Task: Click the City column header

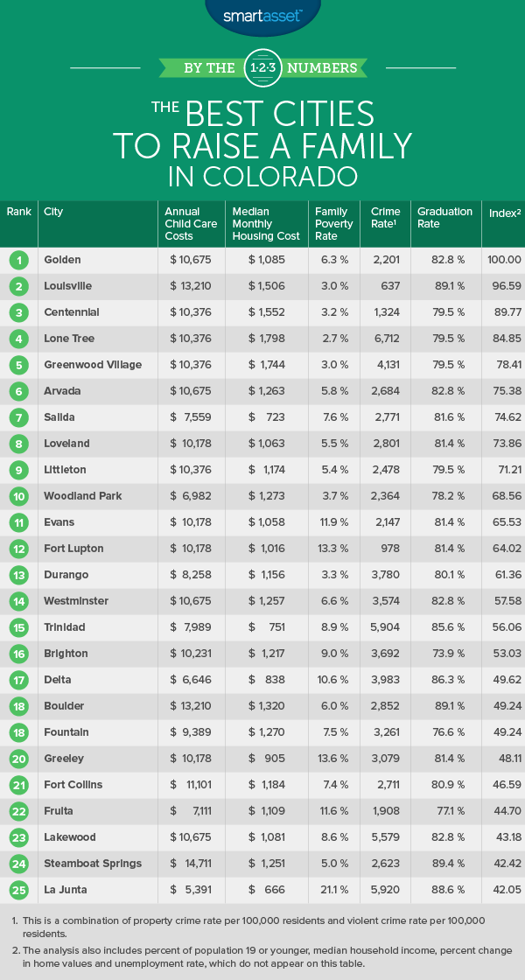Action: 53,212
